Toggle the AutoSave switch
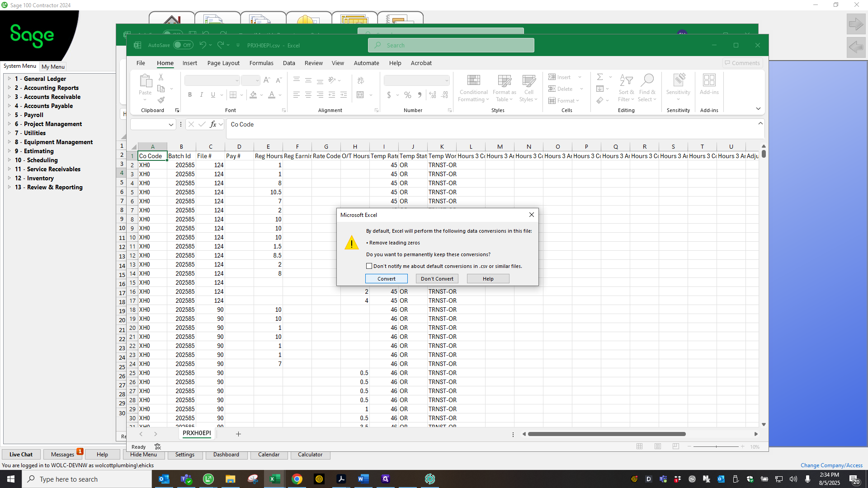The width and height of the screenshot is (868, 488). click(x=183, y=45)
